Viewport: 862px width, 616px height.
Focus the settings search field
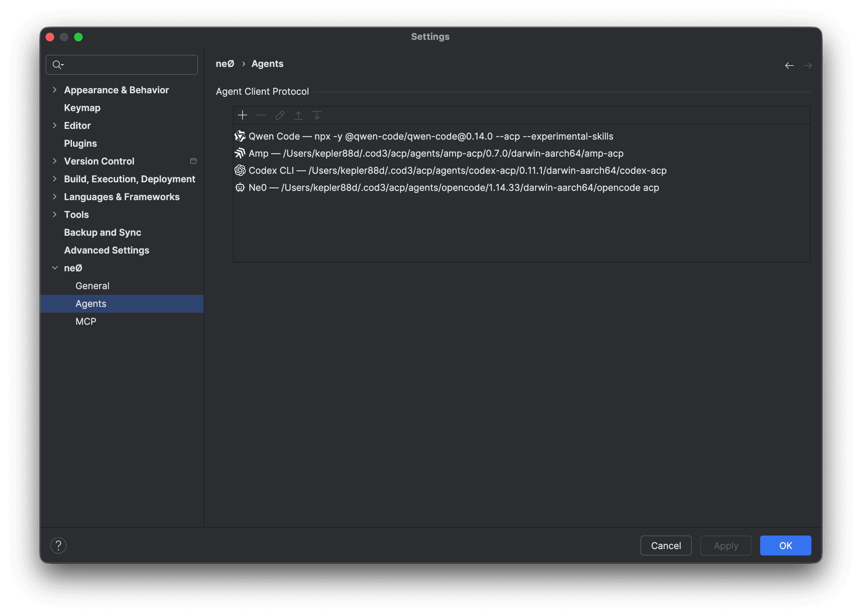(x=122, y=65)
